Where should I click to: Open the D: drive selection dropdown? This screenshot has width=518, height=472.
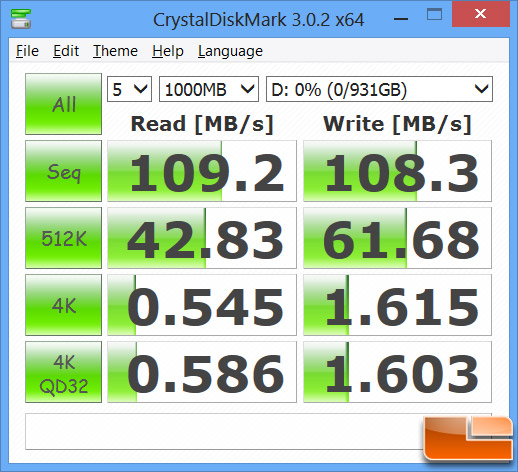pos(379,89)
